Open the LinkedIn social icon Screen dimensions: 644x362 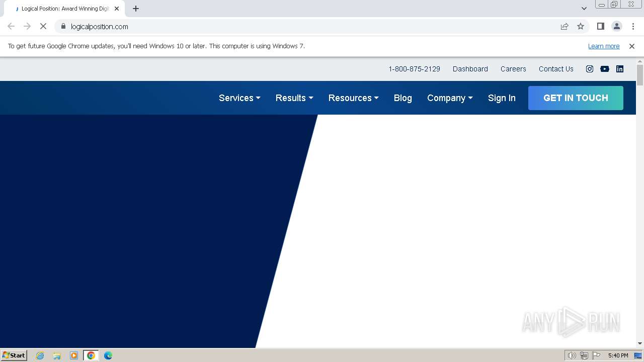[620, 69]
